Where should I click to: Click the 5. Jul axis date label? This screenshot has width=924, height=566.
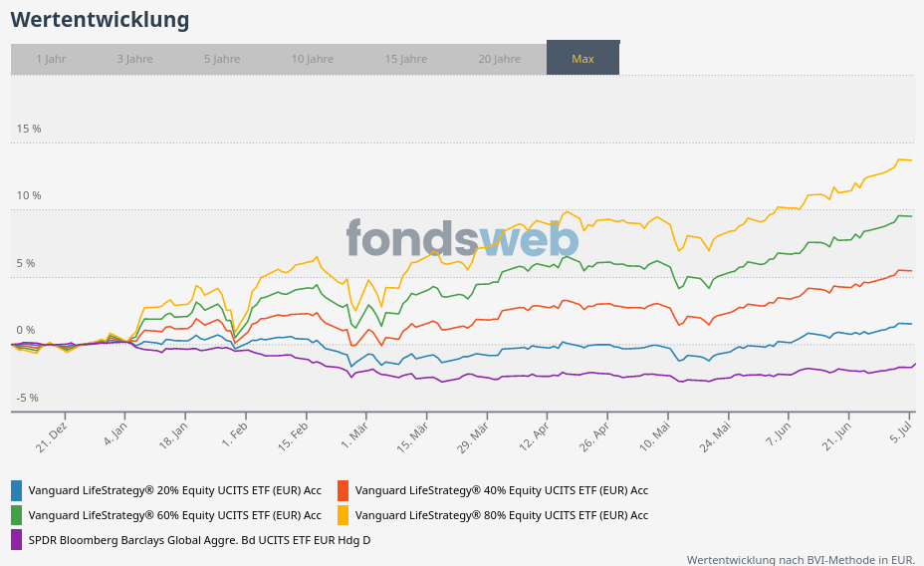click(x=902, y=432)
